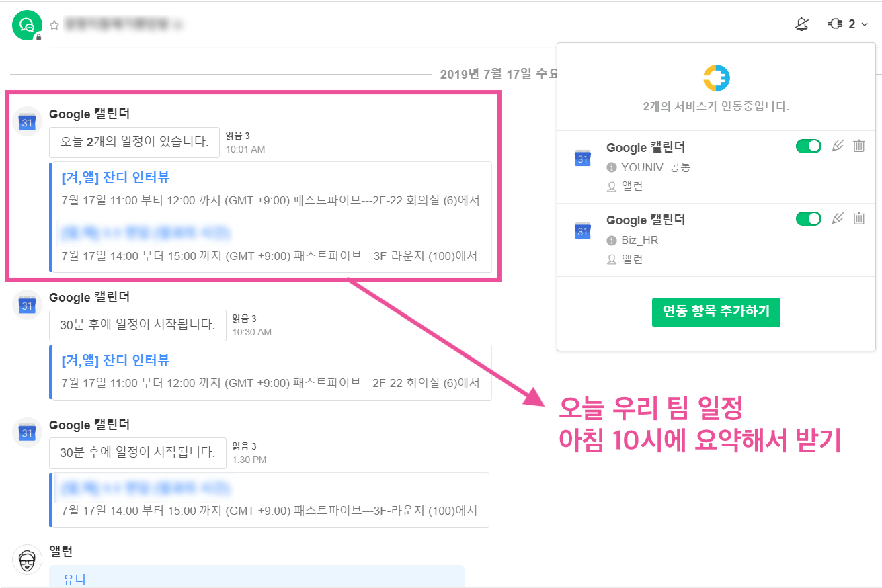882x588 pixels.
Task: Open 잔디 인터뷰 link in the 10:01 AM message
Action: tap(115, 178)
